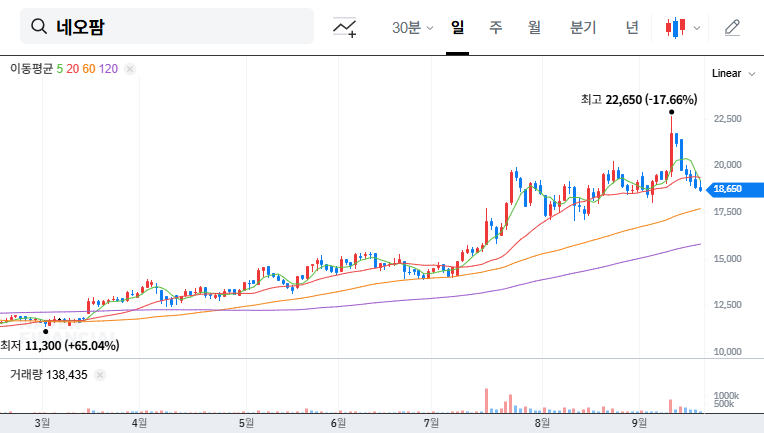
Task: Remove the 이동평균 moving average indicator
Action: (130, 69)
